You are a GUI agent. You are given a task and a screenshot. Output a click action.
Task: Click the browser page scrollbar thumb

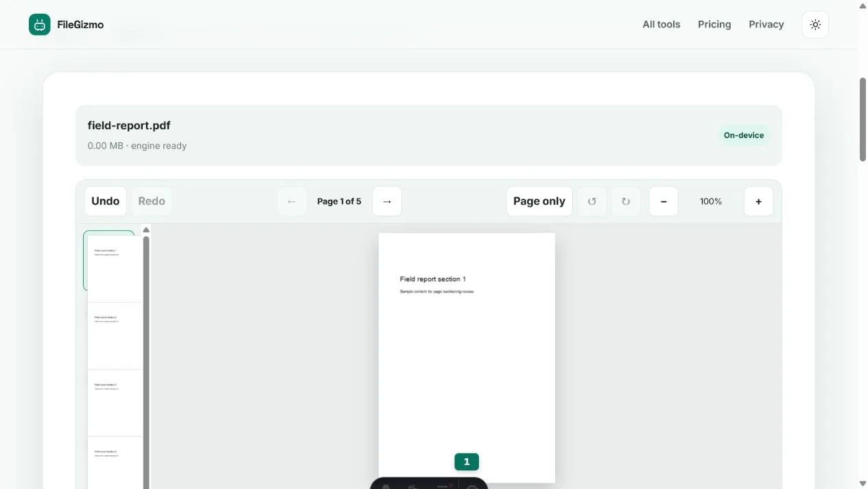863,120
